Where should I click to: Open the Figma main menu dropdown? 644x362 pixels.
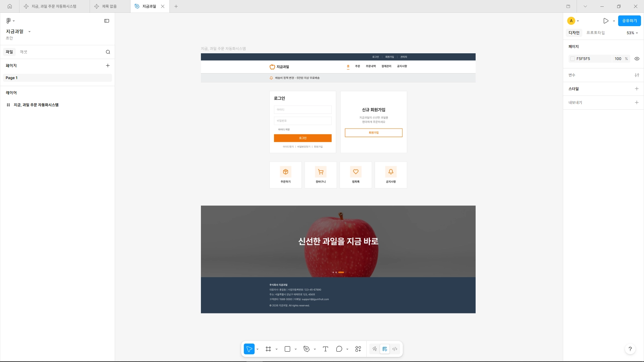coord(10,21)
